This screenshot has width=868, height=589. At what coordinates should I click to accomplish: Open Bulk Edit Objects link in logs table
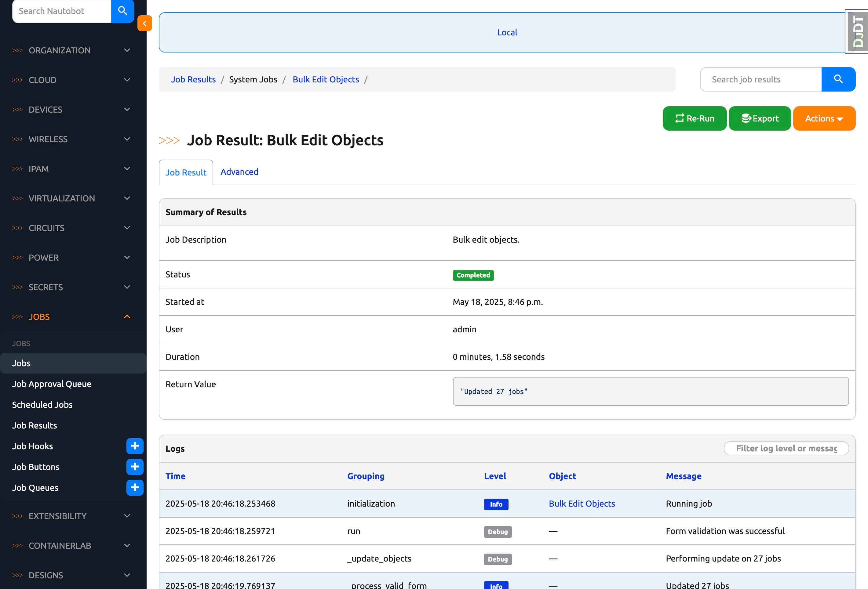coord(582,504)
